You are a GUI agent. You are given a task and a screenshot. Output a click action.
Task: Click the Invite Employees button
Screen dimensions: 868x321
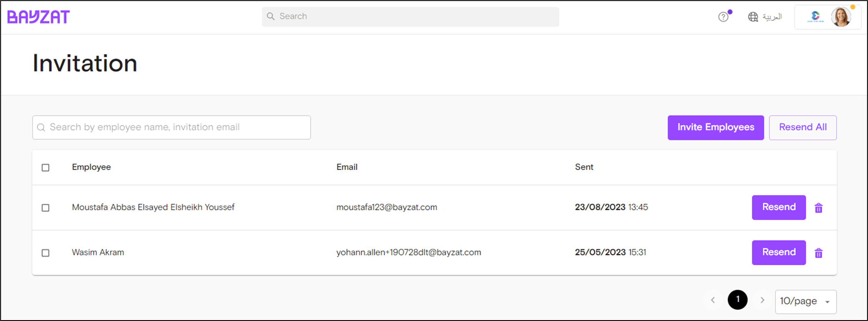click(x=715, y=127)
